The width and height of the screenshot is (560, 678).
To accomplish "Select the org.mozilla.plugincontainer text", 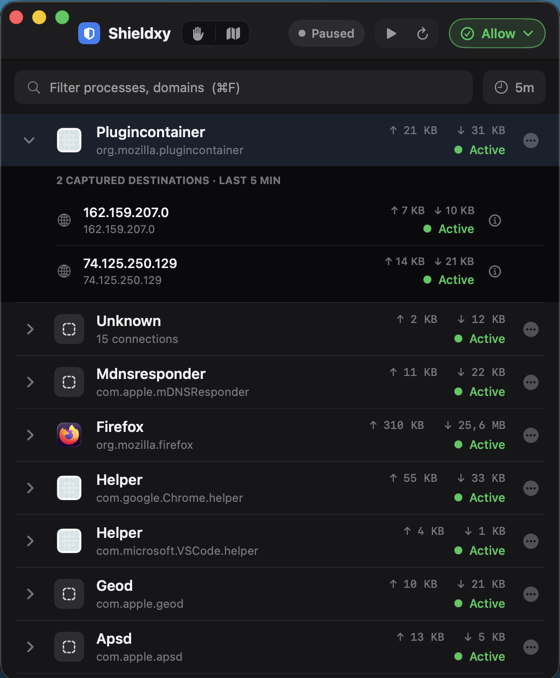I will pyautogui.click(x=170, y=150).
